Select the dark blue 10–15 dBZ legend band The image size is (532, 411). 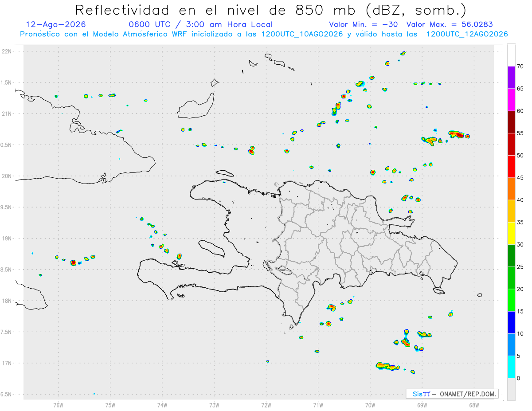pos(511,322)
